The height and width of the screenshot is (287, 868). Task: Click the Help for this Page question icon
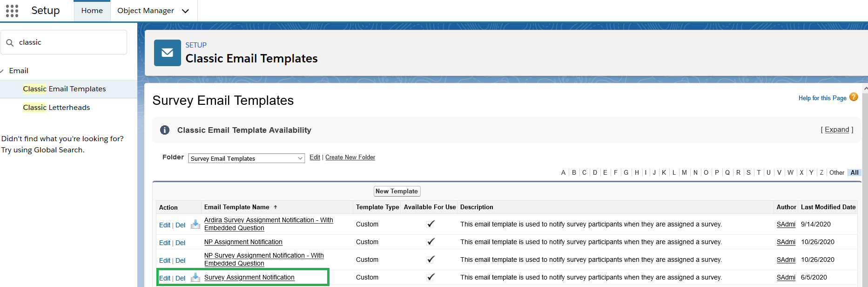click(854, 97)
